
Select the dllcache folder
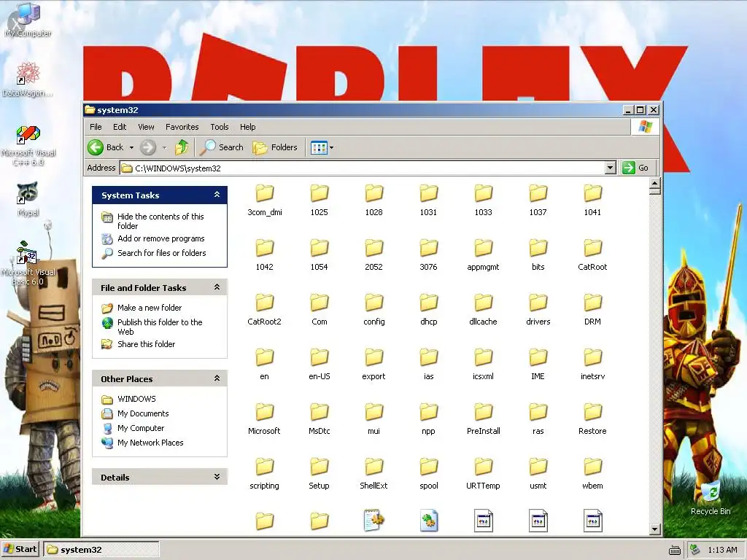(483, 310)
